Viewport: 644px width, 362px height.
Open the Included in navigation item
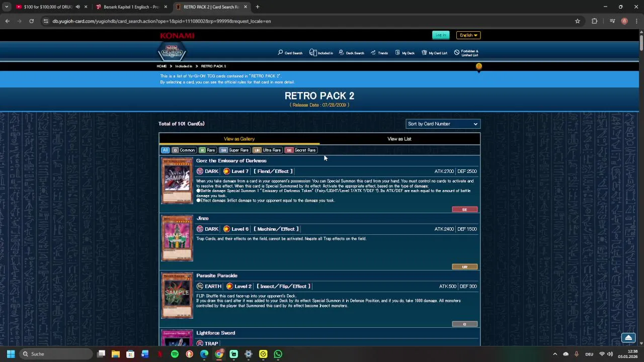click(321, 53)
